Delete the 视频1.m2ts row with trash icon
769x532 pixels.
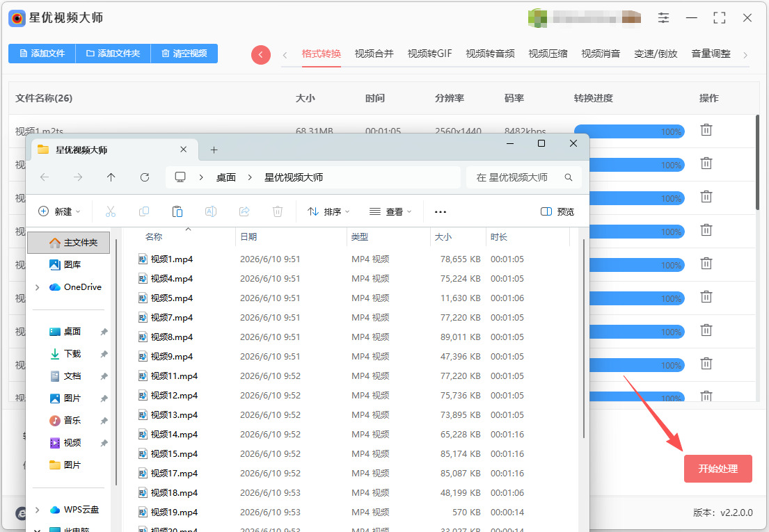coord(706,130)
